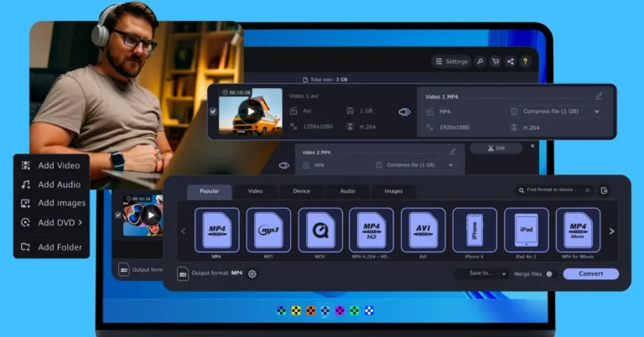Switch to the Images tab
This screenshot has height=337, width=644.
point(393,191)
